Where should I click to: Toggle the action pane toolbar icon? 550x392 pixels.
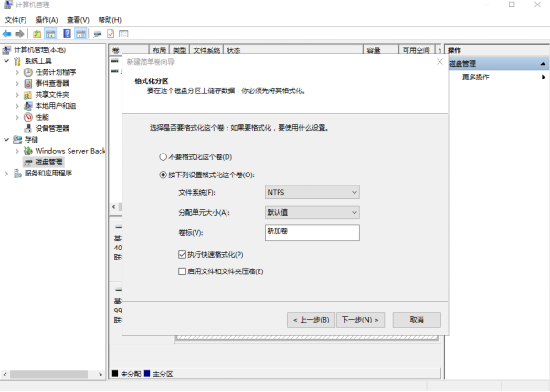pos(81,34)
